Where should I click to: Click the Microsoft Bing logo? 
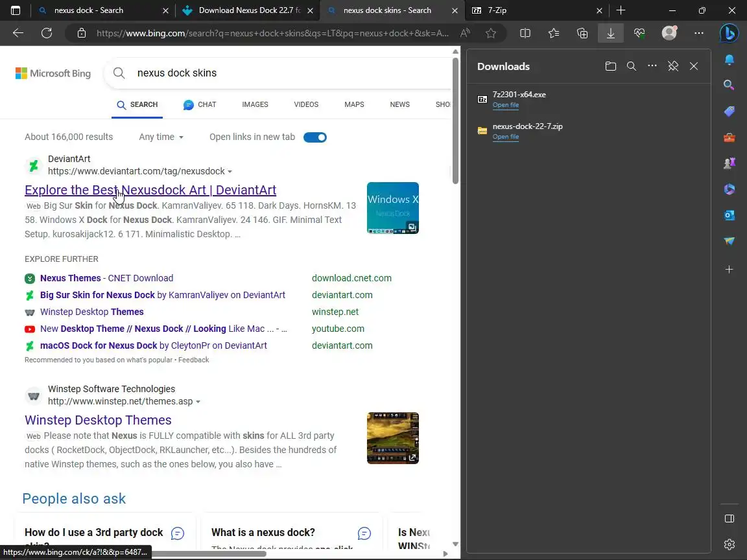(53, 73)
